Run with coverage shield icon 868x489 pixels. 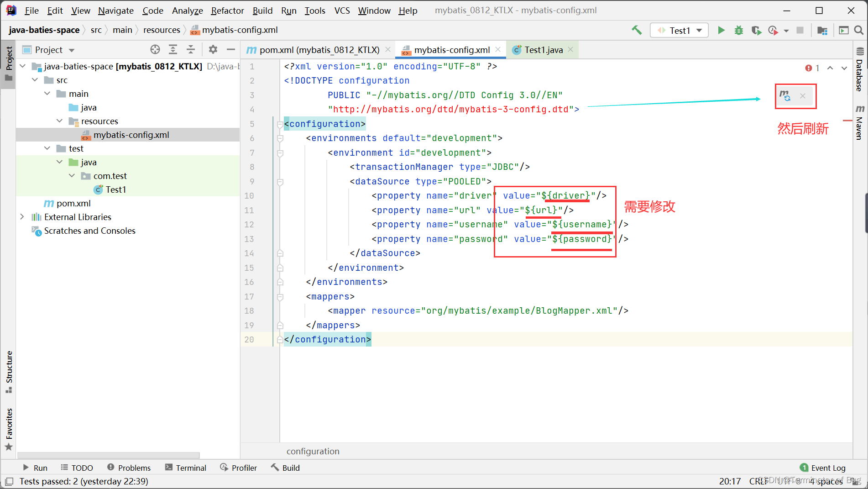tap(756, 30)
